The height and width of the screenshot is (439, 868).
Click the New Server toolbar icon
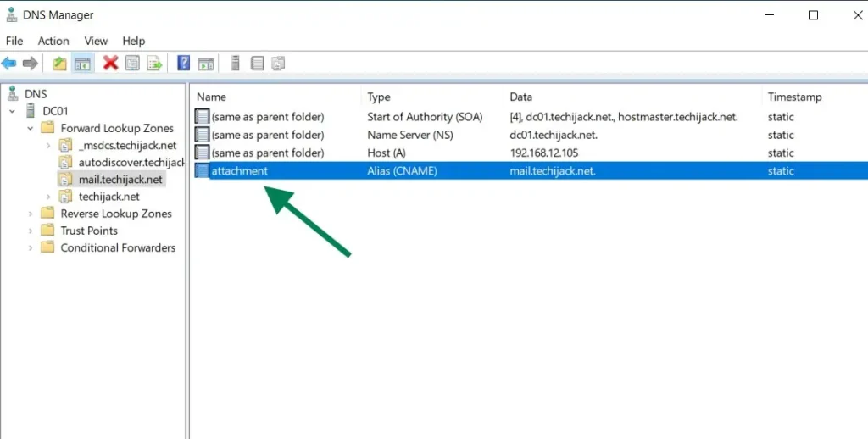[236, 64]
